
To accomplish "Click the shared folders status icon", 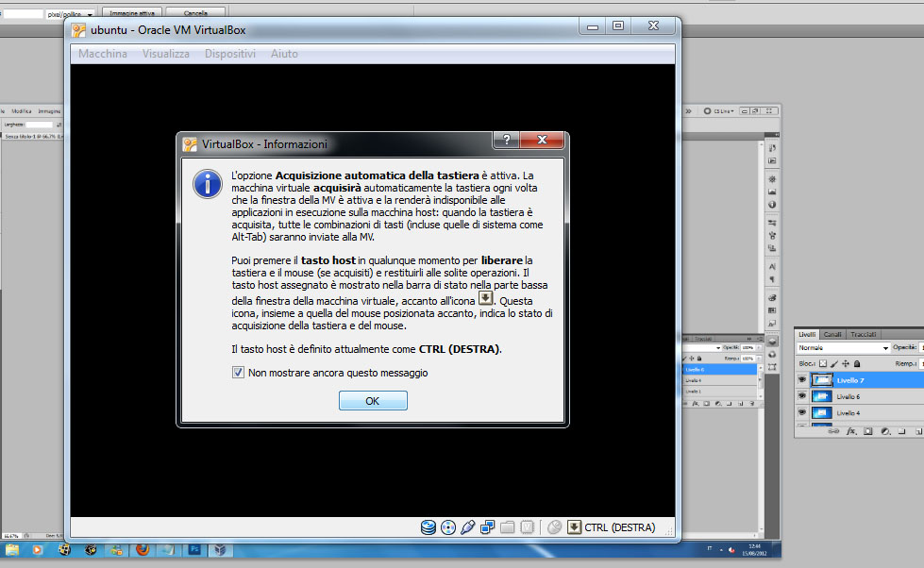I will coord(508,527).
